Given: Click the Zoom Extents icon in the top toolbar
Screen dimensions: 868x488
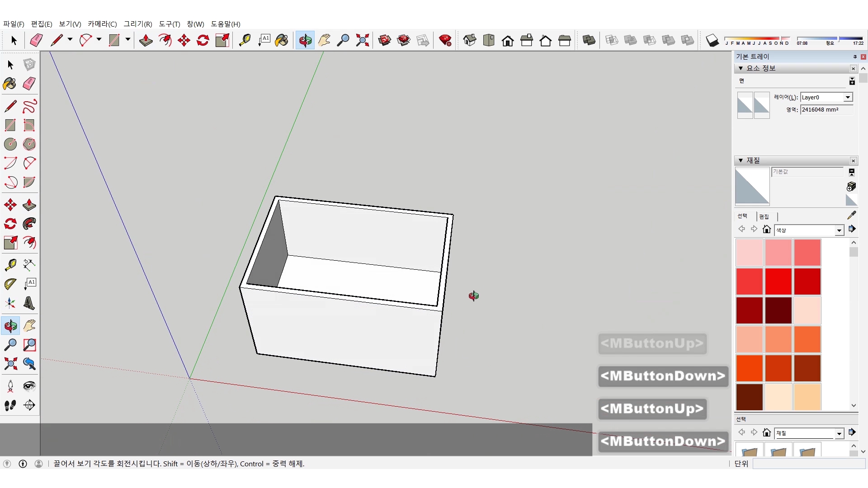Looking at the screenshot, I should point(362,41).
